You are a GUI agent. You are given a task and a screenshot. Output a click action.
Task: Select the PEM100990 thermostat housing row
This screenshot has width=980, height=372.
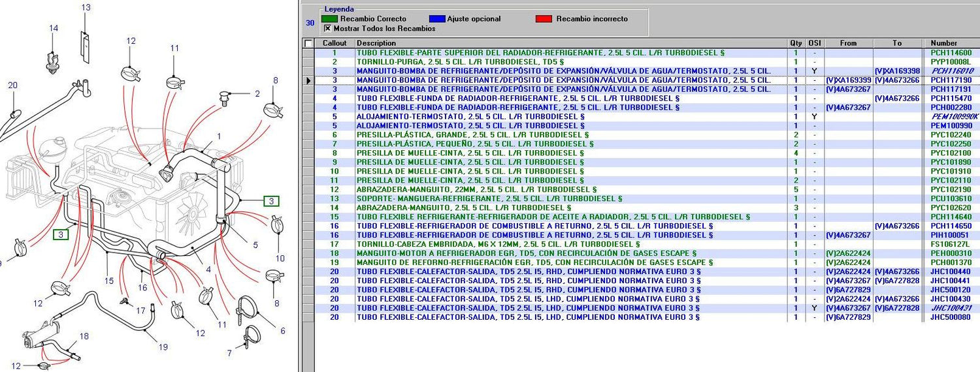(640, 125)
